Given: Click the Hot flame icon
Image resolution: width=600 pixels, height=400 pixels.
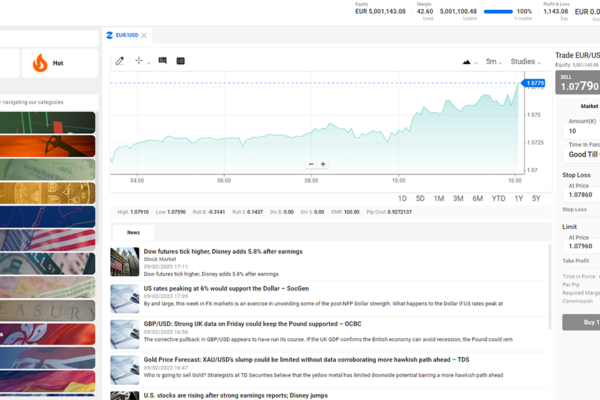Looking at the screenshot, I should pos(40,63).
